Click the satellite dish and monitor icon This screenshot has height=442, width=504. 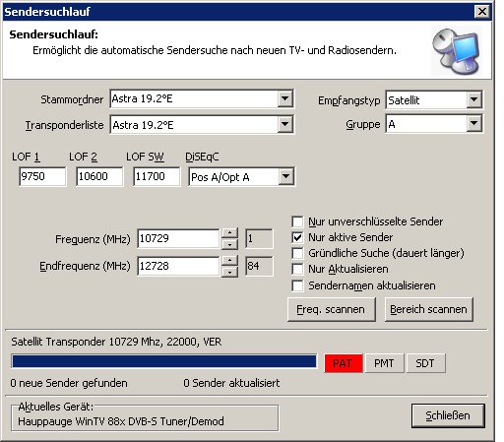click(457, 51)
